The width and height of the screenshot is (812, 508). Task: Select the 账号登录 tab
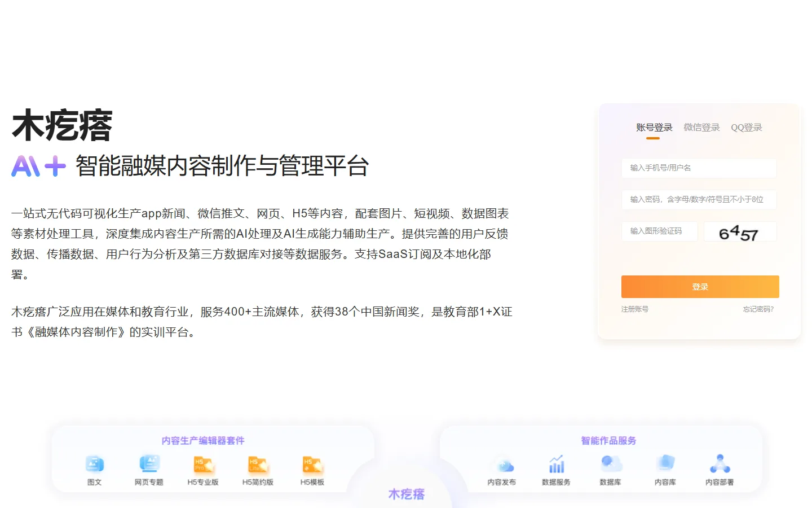point(654,128)
